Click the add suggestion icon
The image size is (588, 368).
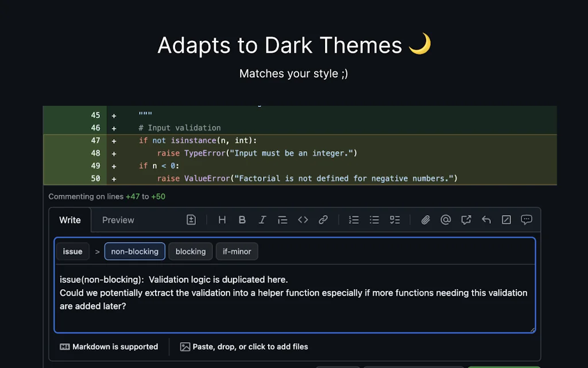click(x=191, y=220)
